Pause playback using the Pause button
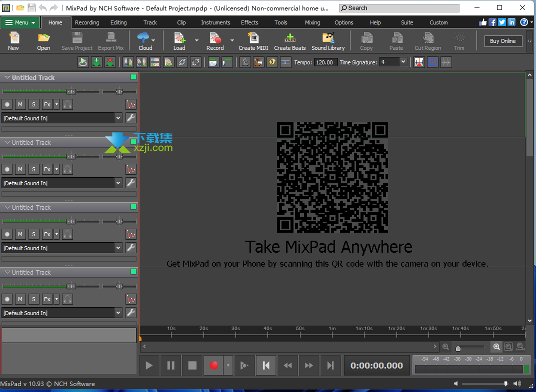The height and width of the screenshot is (392, 536). pos(170,366)
